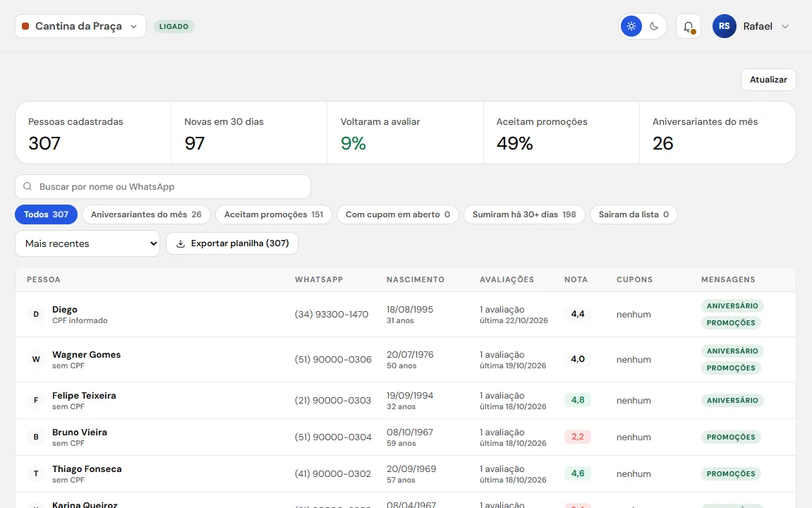This screenshot has height=508, width=812.
Task: Switch to dark theme moon icon
Action: click(x=654, y=26)
